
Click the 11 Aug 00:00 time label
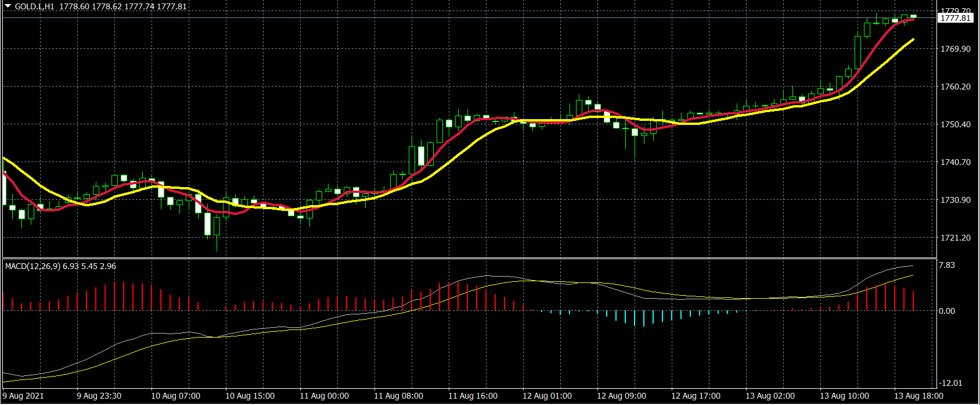(324, 396)
